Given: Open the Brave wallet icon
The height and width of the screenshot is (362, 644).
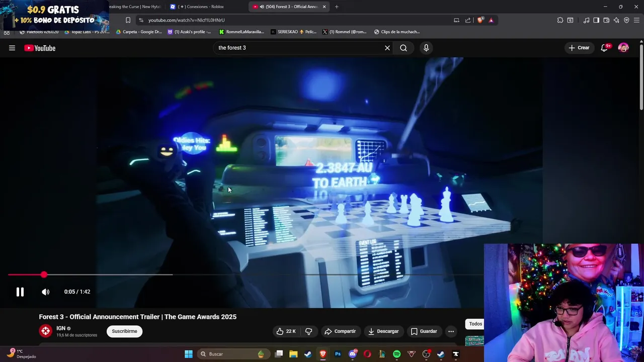Looking at the screenshot, I should pyautogui.click(x=606, y=20).
